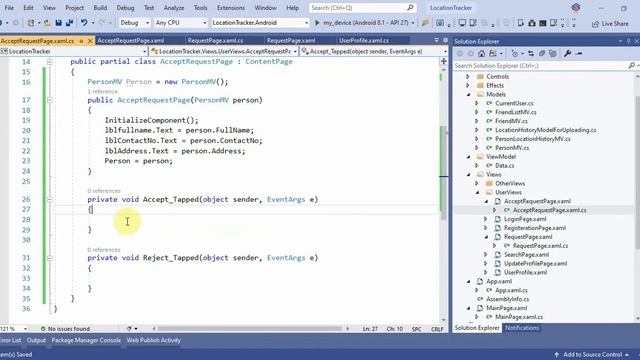Click the Android Device Manager phone icon
The image size is (640, 360).
click(x=520, y=23)
